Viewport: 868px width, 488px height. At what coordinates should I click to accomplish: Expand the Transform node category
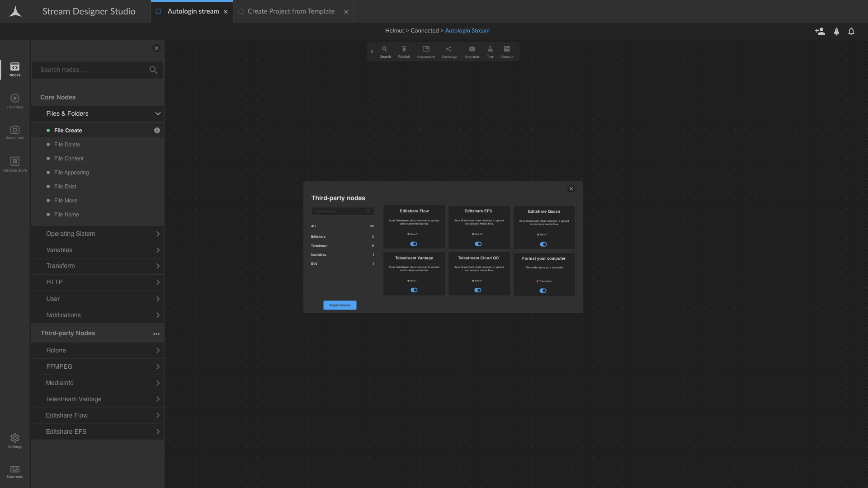click(97, 266)
